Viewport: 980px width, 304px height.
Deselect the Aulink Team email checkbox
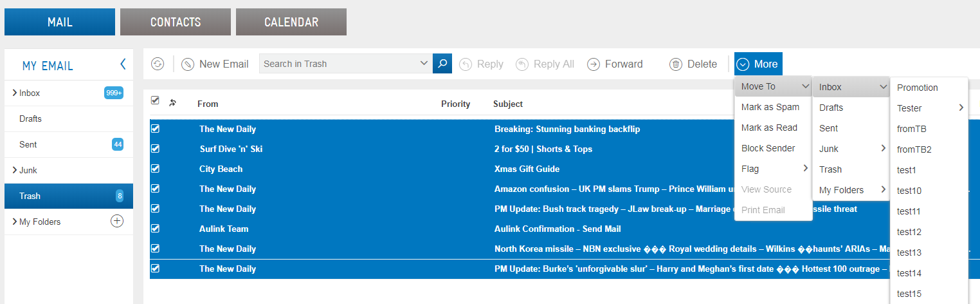(x=155, y=229)
